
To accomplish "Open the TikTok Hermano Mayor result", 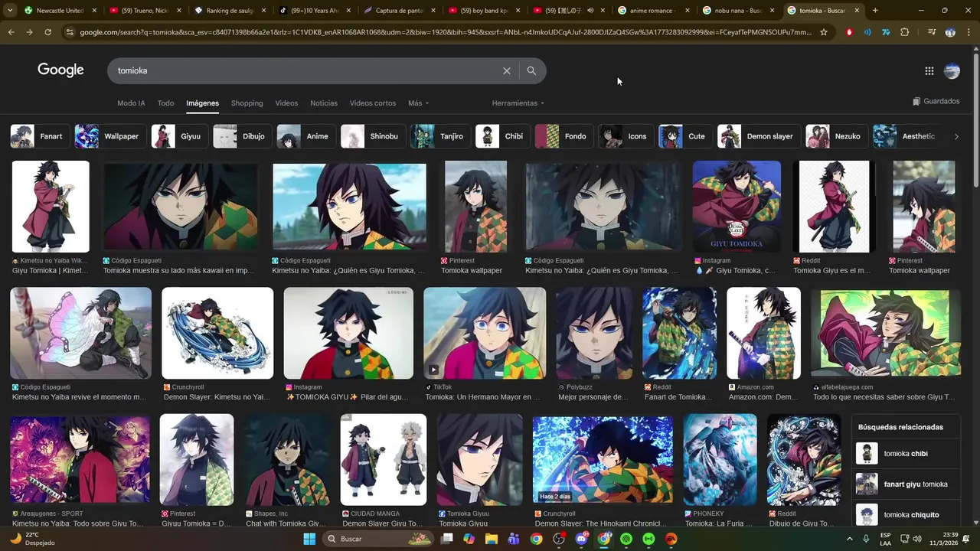I will (485, 333).
